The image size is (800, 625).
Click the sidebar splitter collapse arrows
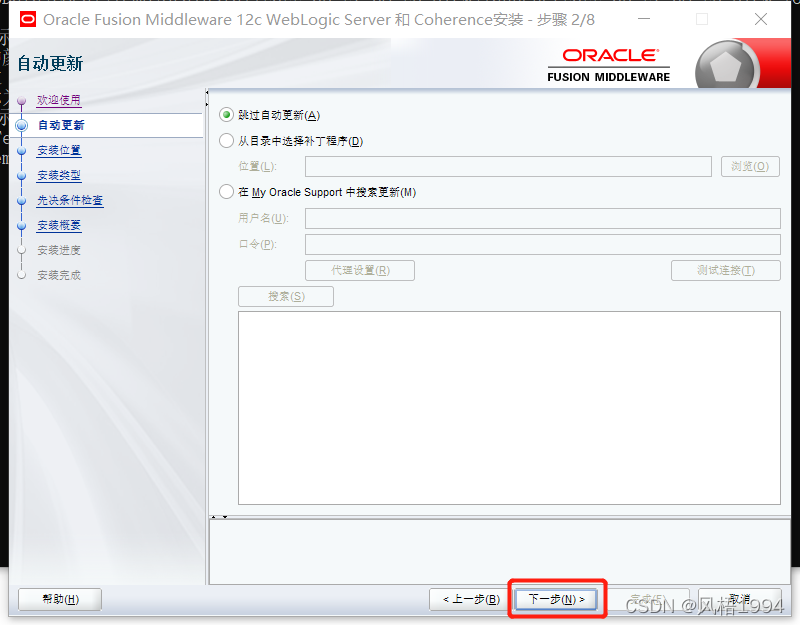pyautogui.click(x=207, y=98)
